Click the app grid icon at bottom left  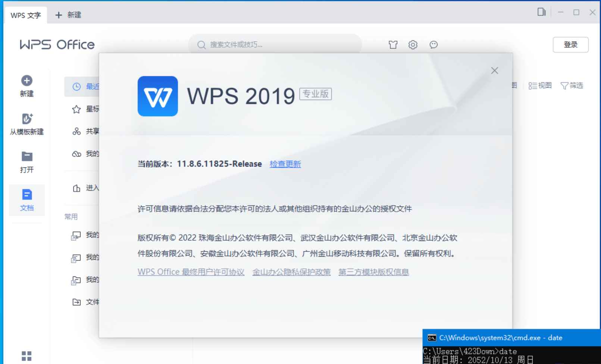point(26,354)
